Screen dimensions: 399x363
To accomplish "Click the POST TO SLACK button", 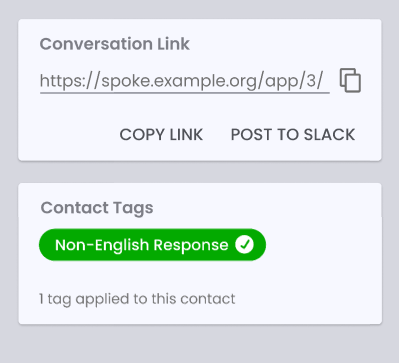I will coord(293,135).
